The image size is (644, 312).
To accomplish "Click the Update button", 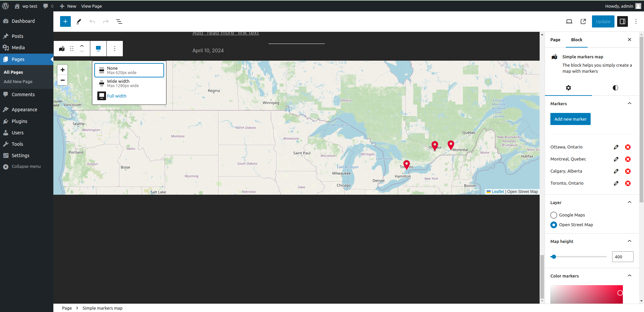I will [x=603, y=21].
